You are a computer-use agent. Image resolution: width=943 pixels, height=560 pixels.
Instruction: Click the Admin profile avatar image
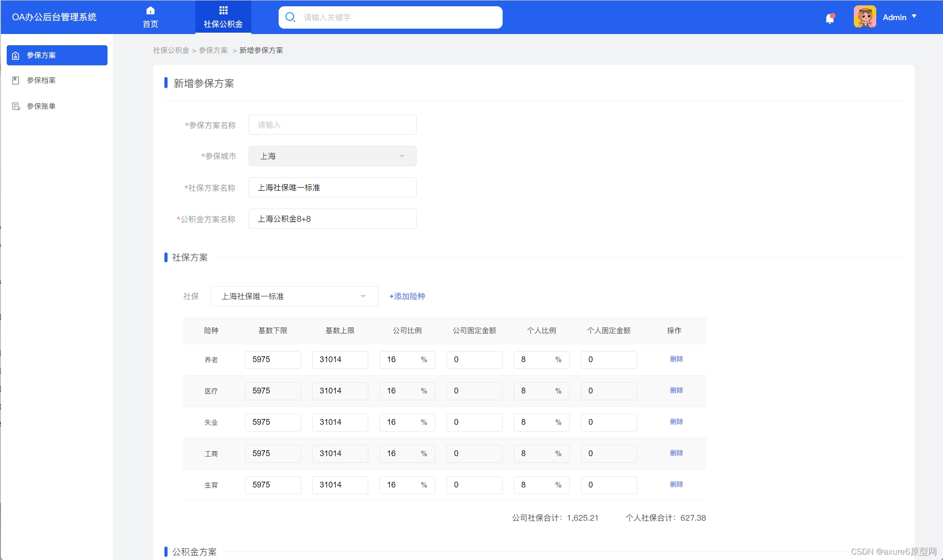[x=864, y=17]
